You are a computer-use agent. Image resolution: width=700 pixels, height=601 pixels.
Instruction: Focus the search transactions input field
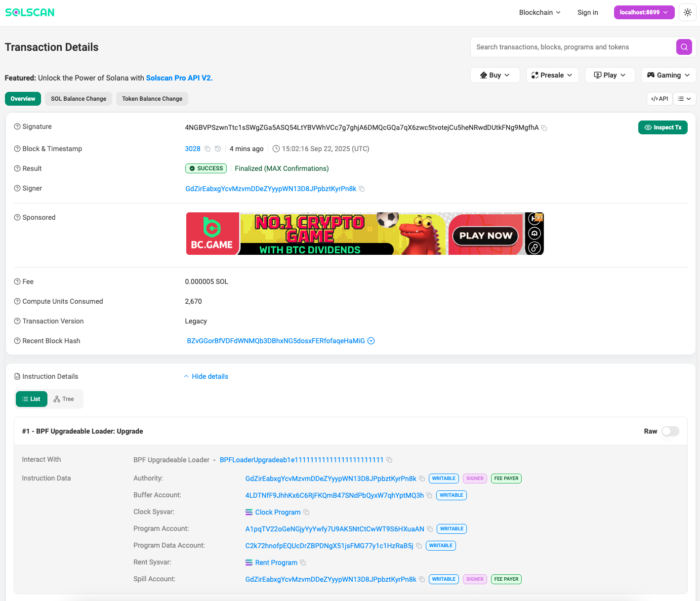[x=573, y=47]
